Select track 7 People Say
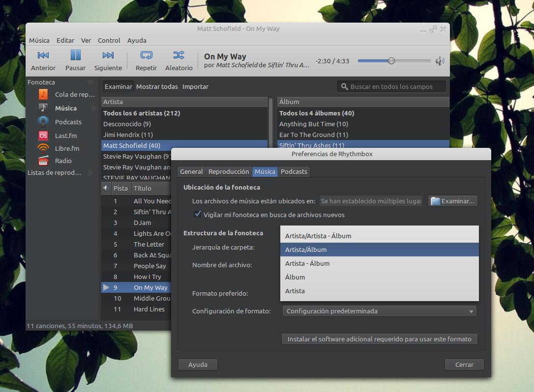This screenshot has height=392, width=534. [x=136, y=266]
